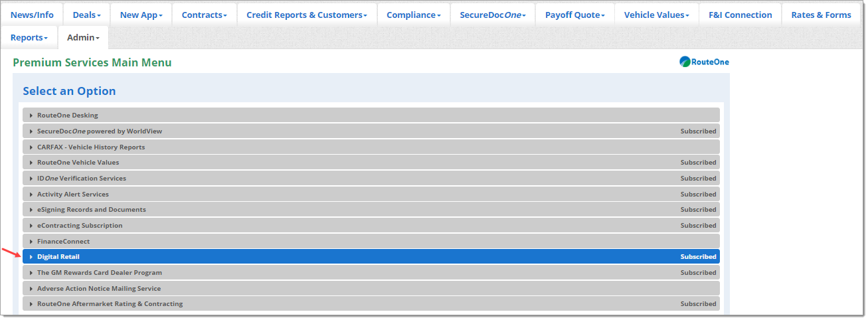
Task: Open the Contracts dropdown menu
Action: pos(205,15)
